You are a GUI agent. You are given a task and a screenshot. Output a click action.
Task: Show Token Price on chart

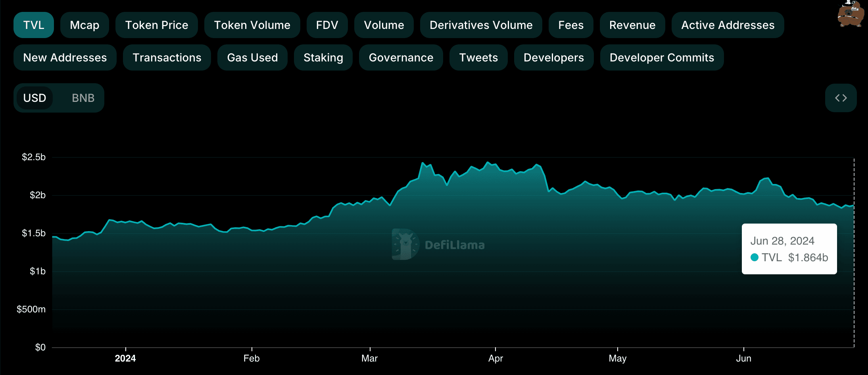click(x=157, y=25)
